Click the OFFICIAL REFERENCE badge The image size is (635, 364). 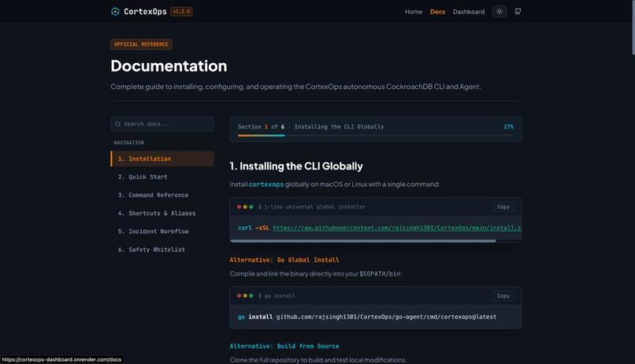coord(141,44)
